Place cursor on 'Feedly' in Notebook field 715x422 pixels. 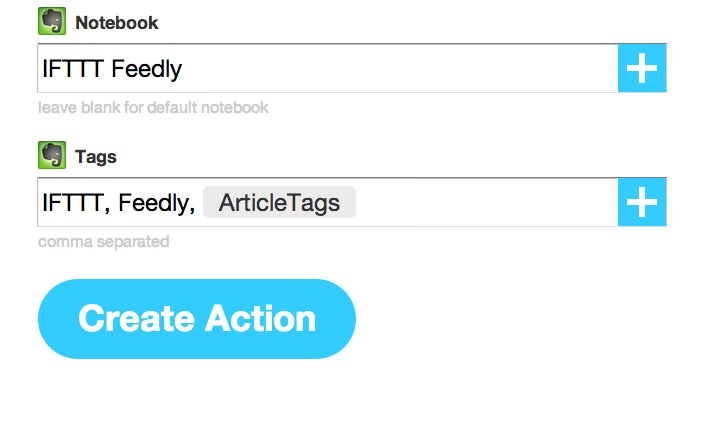[146, 70]
